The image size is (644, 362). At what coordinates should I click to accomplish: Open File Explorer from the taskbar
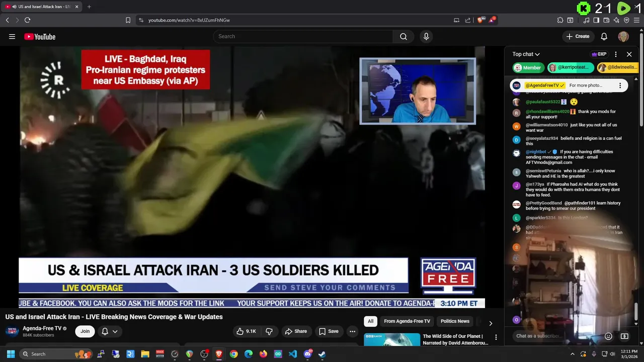coord(145,354)
